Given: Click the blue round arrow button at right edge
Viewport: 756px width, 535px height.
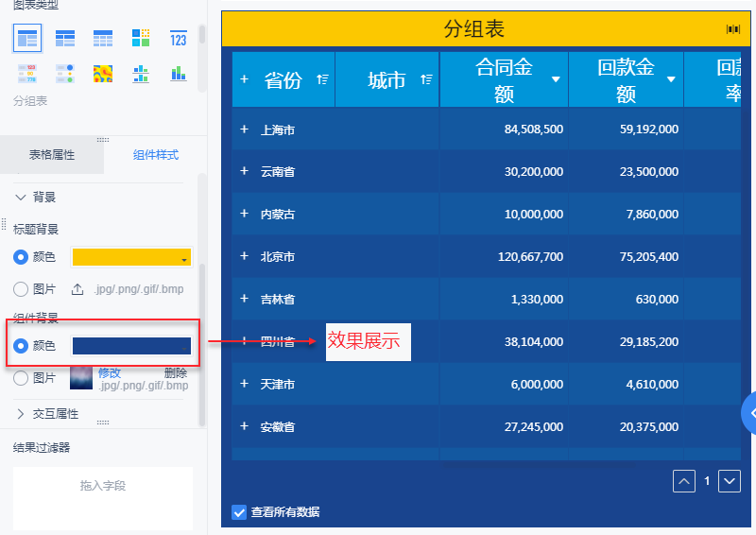Looking at the screenshot, I should [x=748, y=413].
